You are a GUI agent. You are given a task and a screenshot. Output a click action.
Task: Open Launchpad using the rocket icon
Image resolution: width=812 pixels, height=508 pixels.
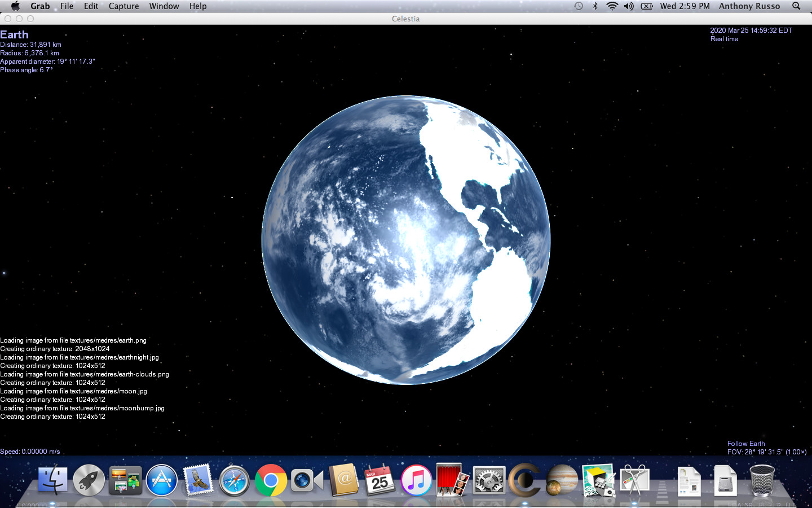(x=89, y=480)
